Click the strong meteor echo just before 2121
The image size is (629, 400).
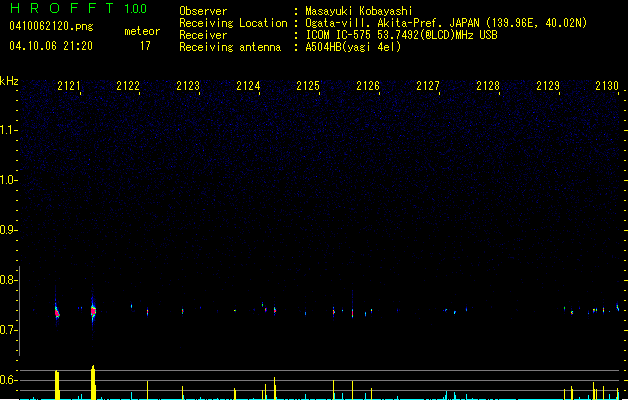pyautogui.click(x=57, y=311)
